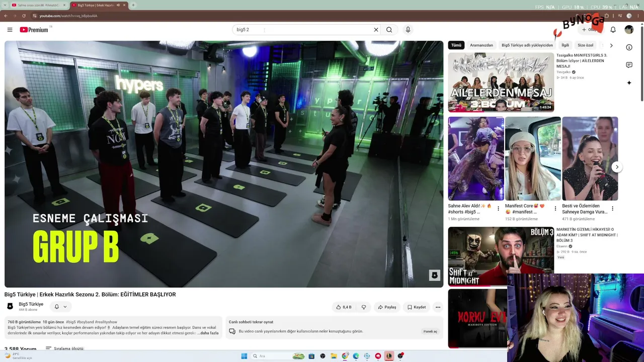Play Besti ve Özlem'den short
Image resolution: width=644 pixels, height=362 pixels.
tap(590, 158)
